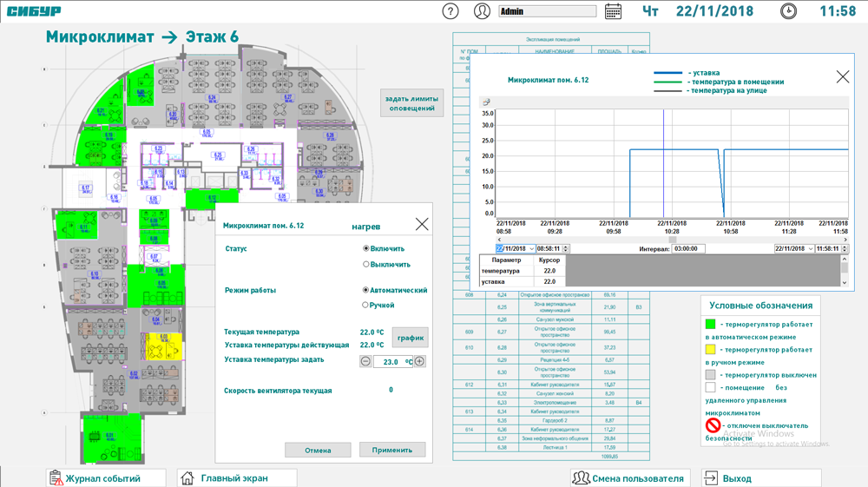The width and height of the screenshot is (868, 487).
Task: Select status Включить radio button
Action: click(x=366, y=248)
